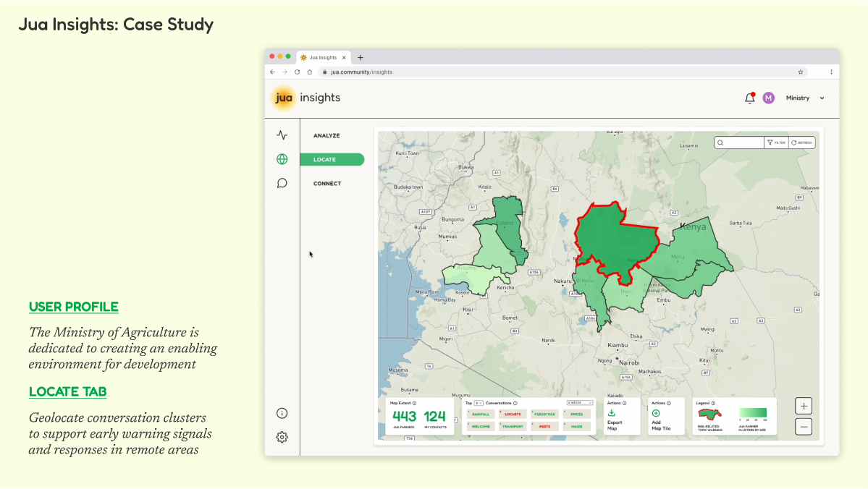Show info next to Export Map Actions
868x489 pixels.
coord(625,403)
